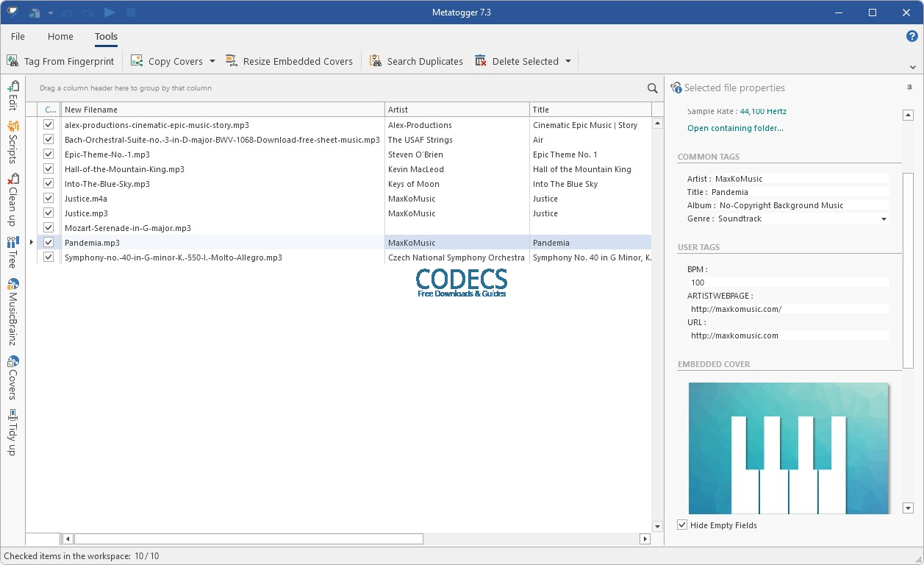Click the Kevin MacLeod artist cell
This screenshot has height=565, width=924.
pos(457,168)
